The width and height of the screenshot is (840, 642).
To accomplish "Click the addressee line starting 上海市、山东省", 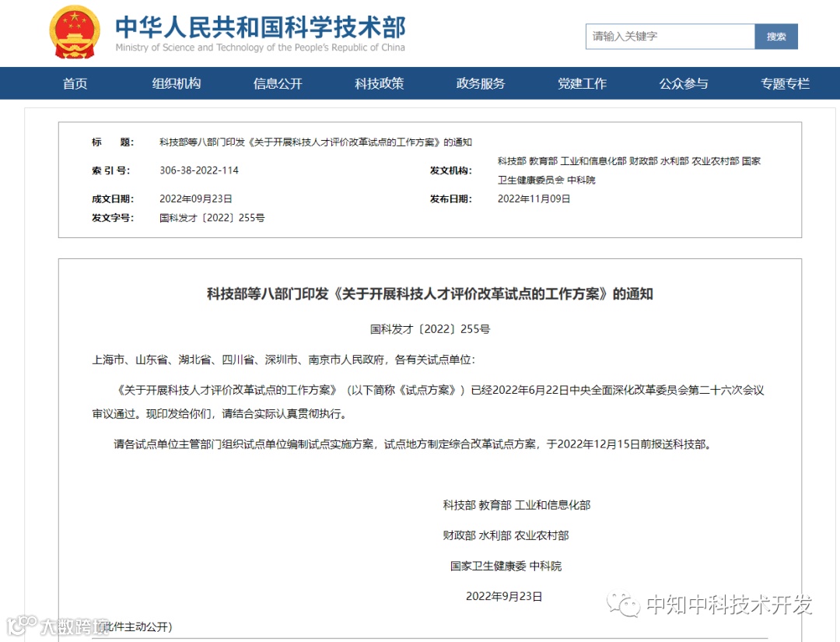I will pyautogui.click(x=283, y=360).
